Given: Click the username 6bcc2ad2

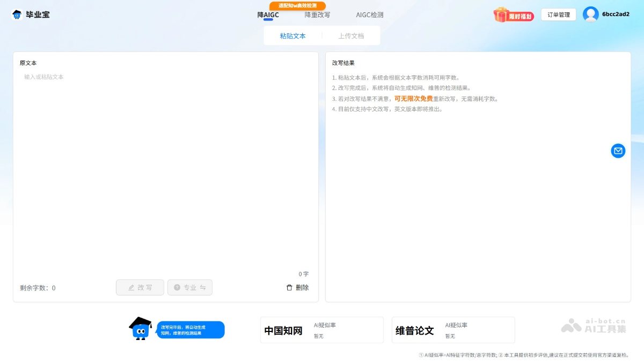Looking at the screenshot, I should click(x=616, y=14).
